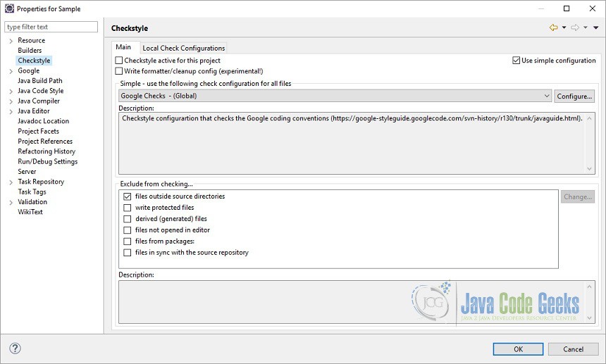606x364 pixels.
Task: Toggle Write formatter/cleanup config checkbox
Action: click(119, 71)
